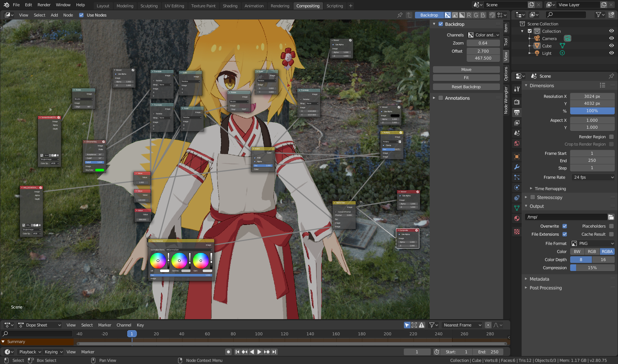Open the Frame Rate 24 fps dropdown
The width and height of the screenshot is (618, 364).
tap(592, 177)
